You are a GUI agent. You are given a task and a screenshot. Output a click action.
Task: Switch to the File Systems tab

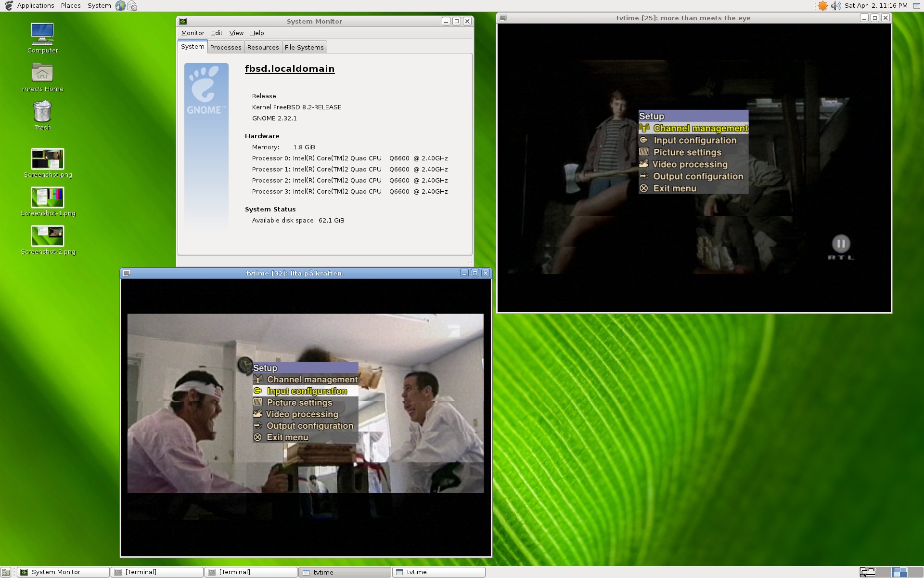pos(304,47)
